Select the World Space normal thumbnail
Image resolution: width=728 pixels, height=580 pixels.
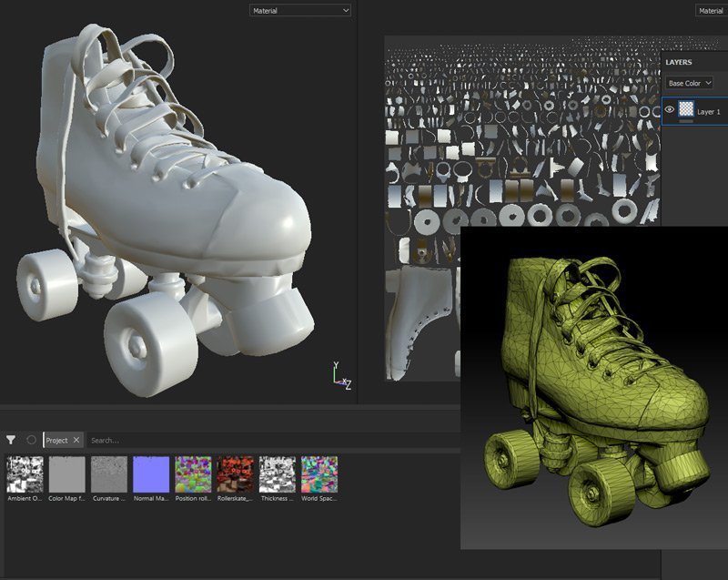pos(319,474)
